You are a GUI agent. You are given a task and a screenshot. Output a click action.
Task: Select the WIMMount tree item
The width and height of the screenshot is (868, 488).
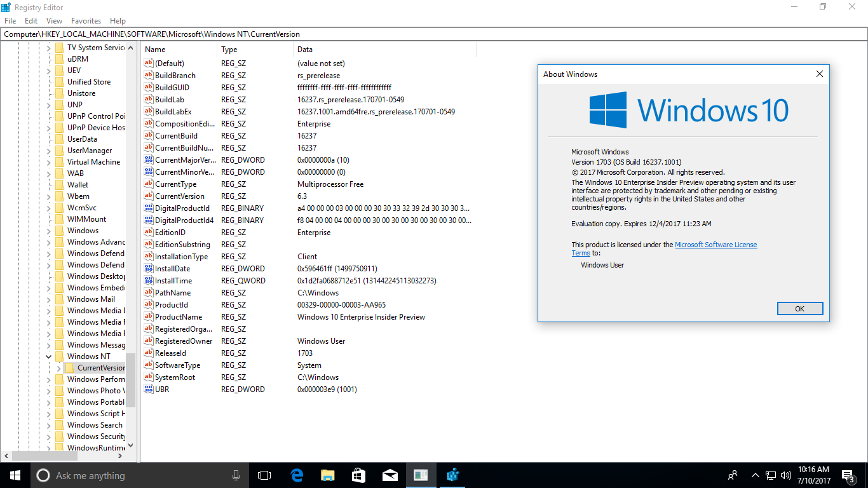86,219
